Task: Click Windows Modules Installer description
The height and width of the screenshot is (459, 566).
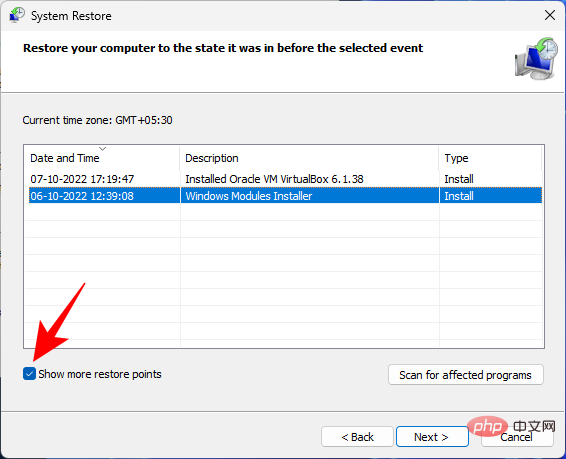Action: [x=249, y=196]
